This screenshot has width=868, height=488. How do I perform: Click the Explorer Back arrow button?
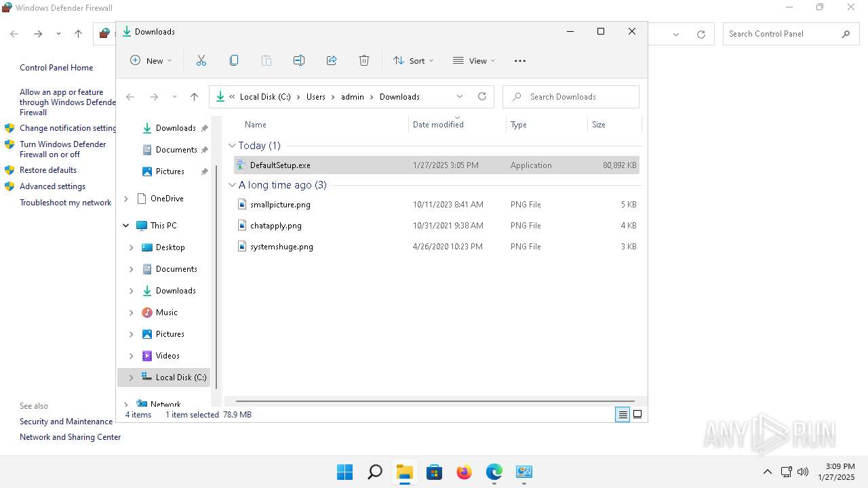pyautogui.click(x=131, y=97)
